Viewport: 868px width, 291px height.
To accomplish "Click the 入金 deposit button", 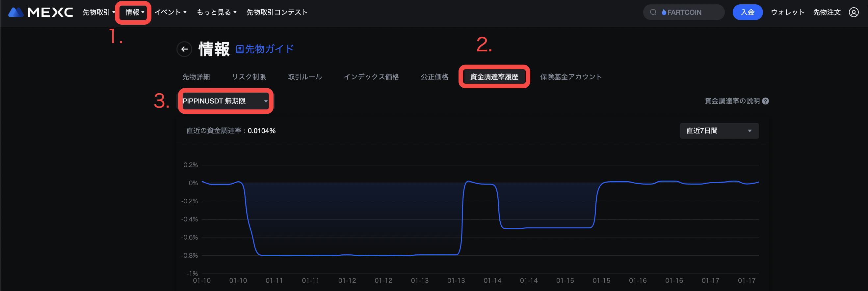I will [747, 13].
